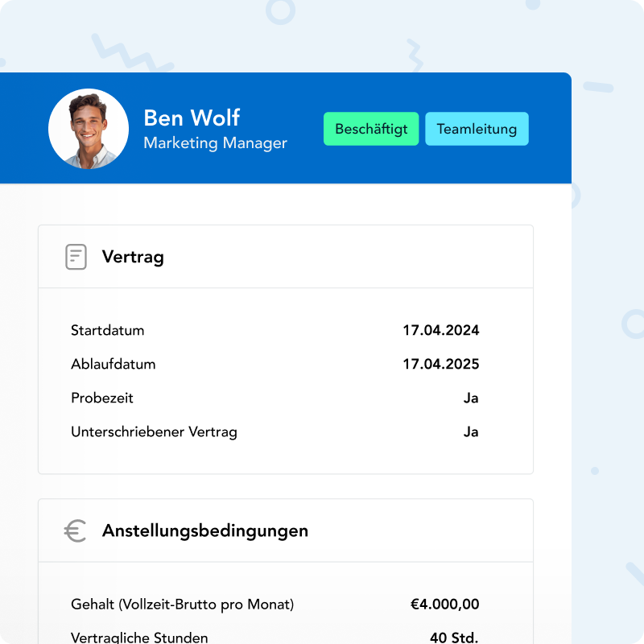Open the Anstellungsbedingungen section header

point(286,530)
